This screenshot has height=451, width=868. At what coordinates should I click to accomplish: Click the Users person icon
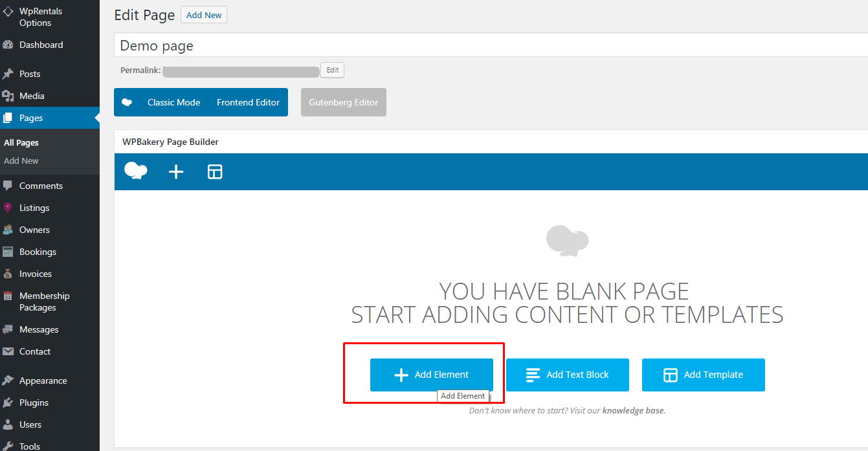tap(8, 424)
